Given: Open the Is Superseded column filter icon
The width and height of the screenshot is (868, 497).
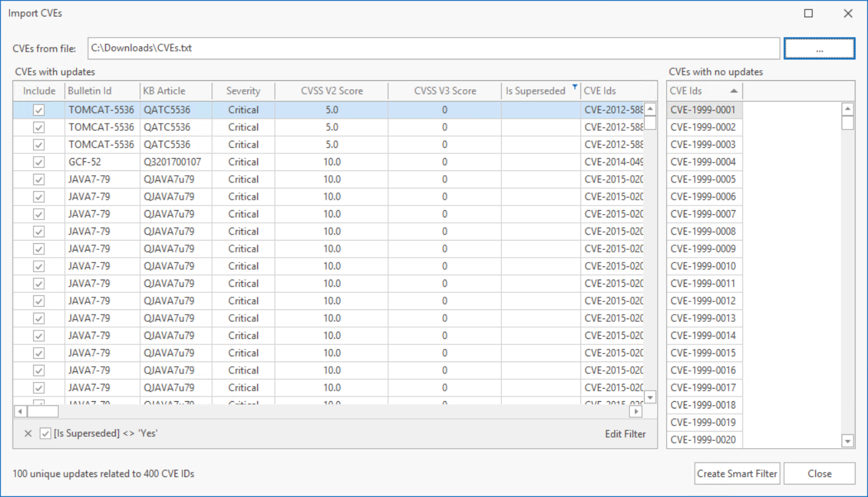Looking at the screenshot, I should [574, 87].
